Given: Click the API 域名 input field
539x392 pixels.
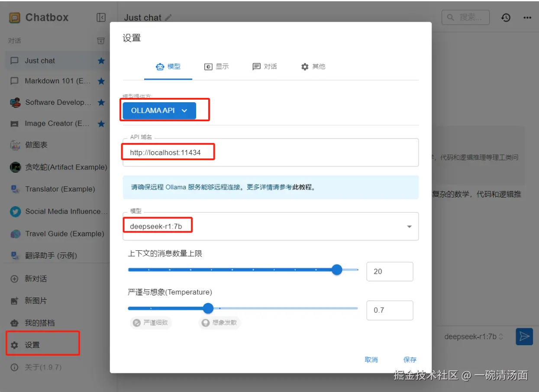Looking at the screenshot, I should (271, 152).
